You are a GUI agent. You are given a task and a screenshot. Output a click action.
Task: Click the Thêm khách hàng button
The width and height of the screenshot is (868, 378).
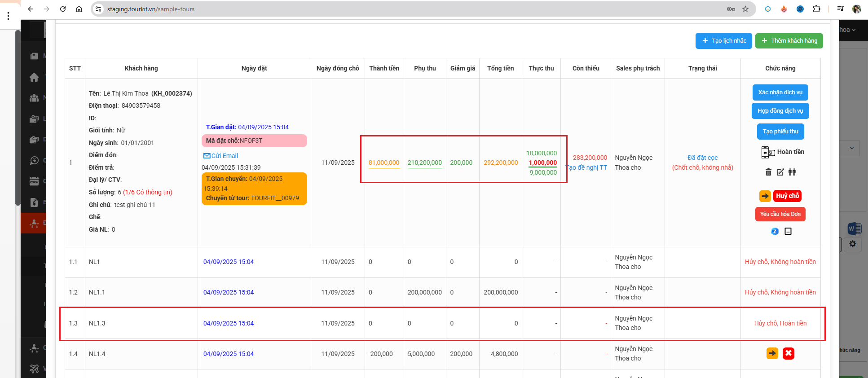[x=789, y=41]
